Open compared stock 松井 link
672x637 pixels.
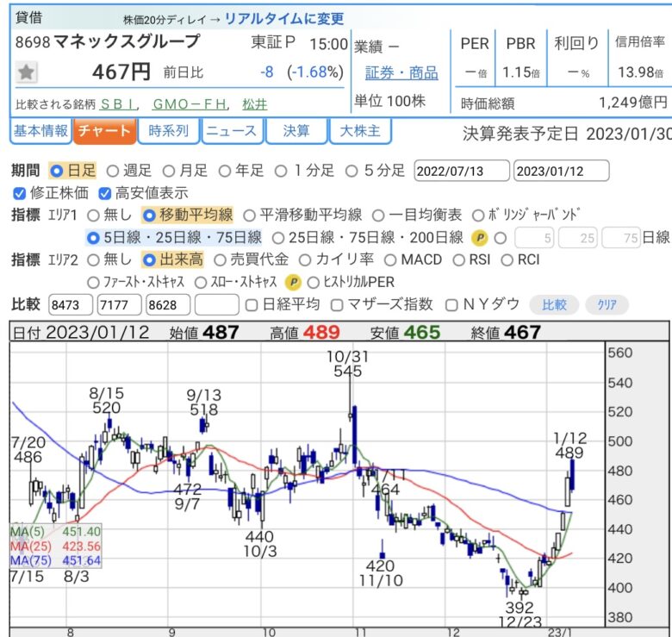[x=254, y=104]
